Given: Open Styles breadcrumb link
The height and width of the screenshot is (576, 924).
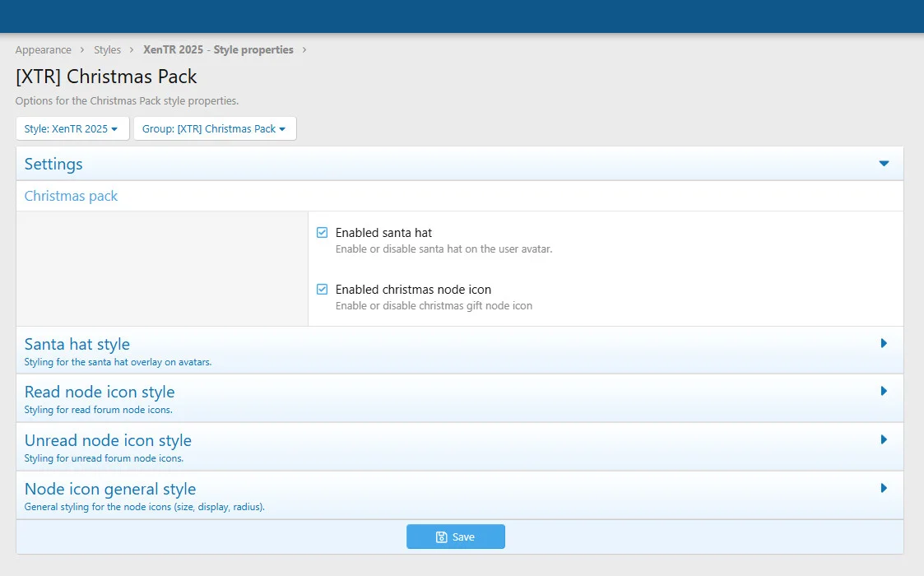Looking at the screenshot, I should pyautogui.click(x=108, y=50).
